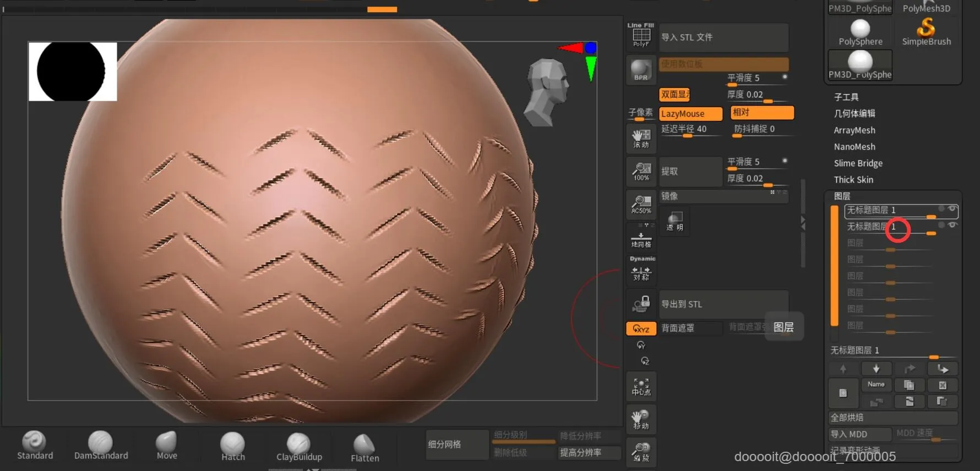Click the 细分网格 subdivide mesh button
Viewport: 980px width, 471px height.
457,445
